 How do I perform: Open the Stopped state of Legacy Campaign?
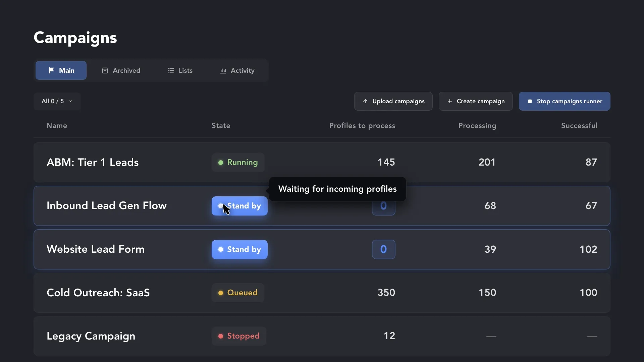[239, 336]
